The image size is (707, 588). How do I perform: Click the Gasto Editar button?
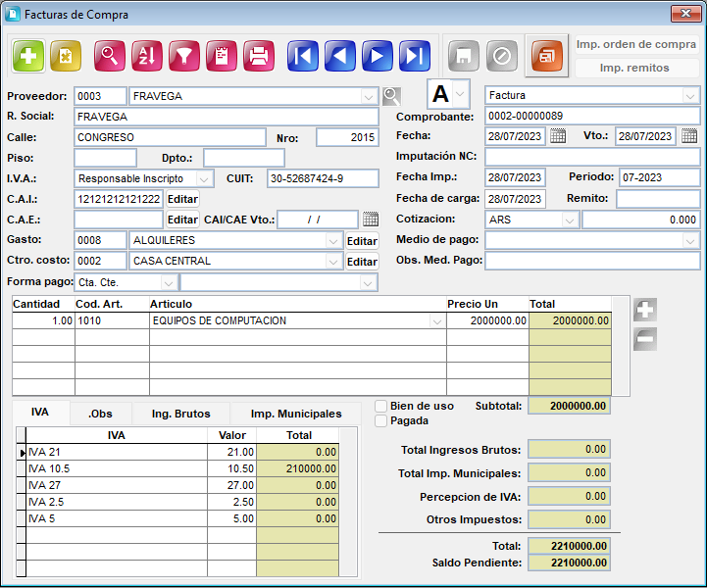(362, 241)
